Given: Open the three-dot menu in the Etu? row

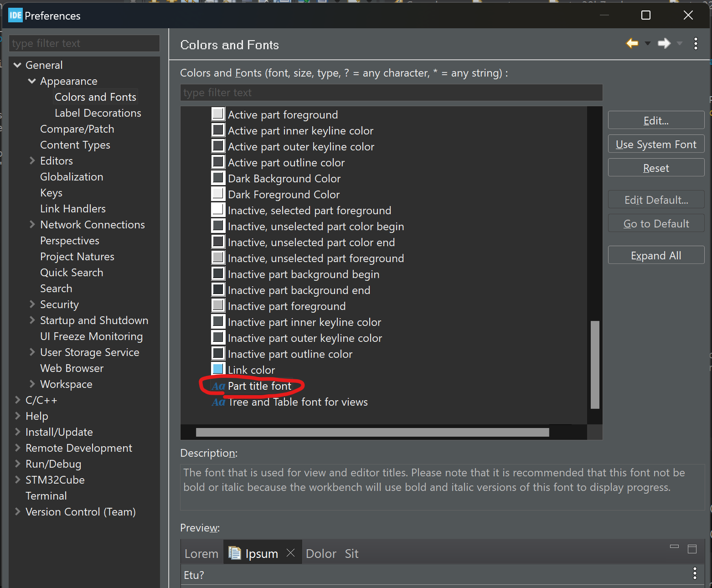Looking at the screenshot, I should tap(695, 573).
